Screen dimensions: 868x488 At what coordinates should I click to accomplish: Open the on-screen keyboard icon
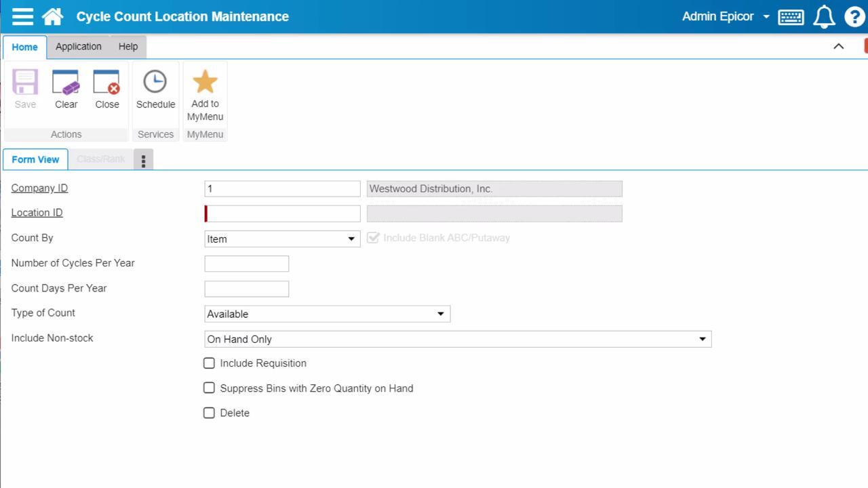[790, 16]
